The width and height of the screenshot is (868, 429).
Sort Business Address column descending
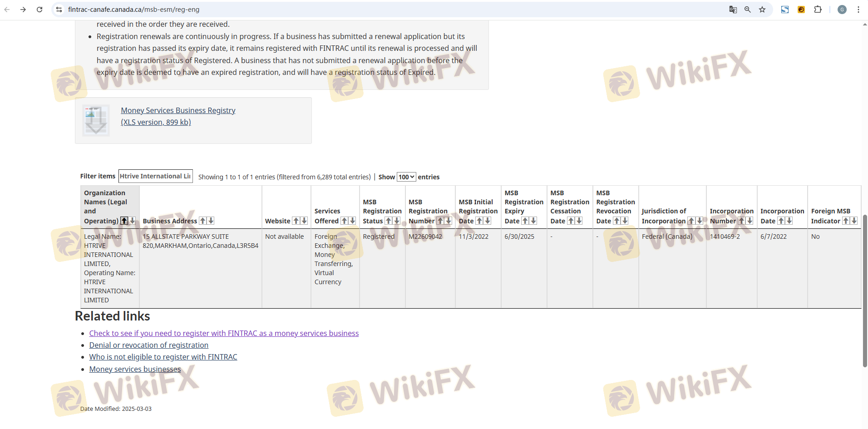[211, 221]
